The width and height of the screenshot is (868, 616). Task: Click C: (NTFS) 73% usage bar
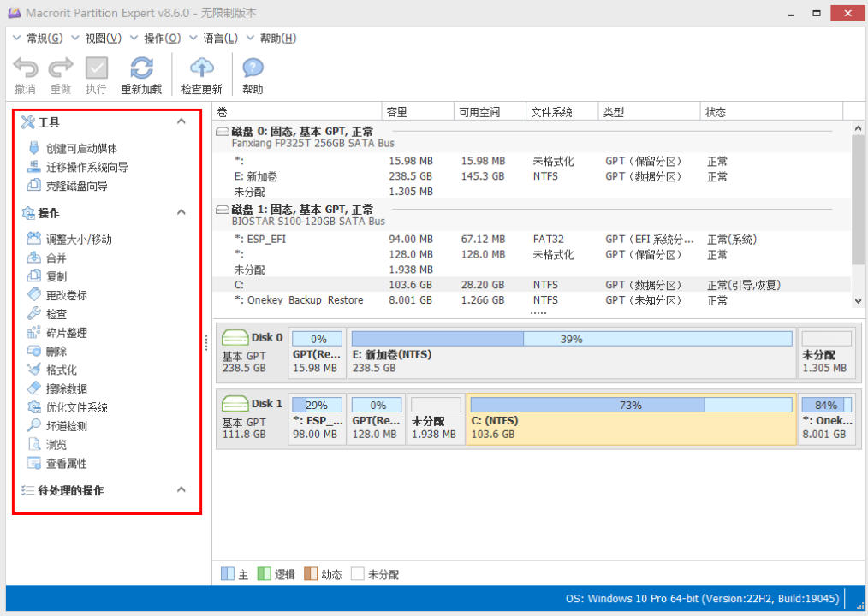pos(631,405)
